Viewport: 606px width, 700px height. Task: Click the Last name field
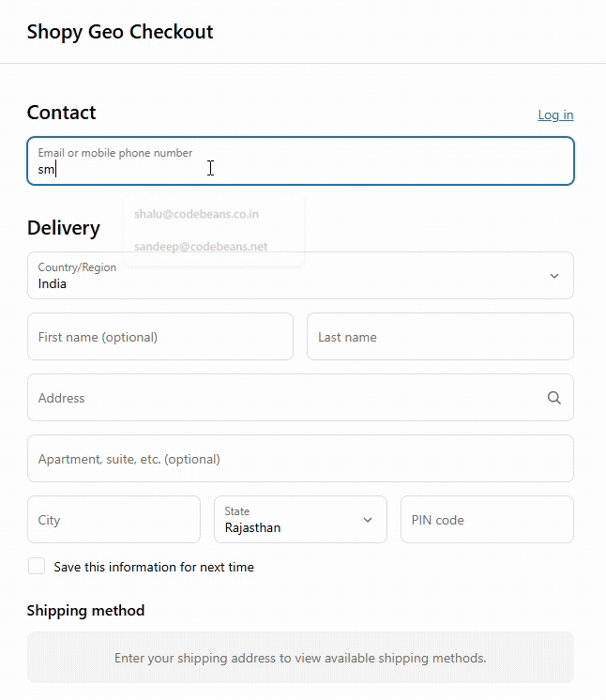440,336
